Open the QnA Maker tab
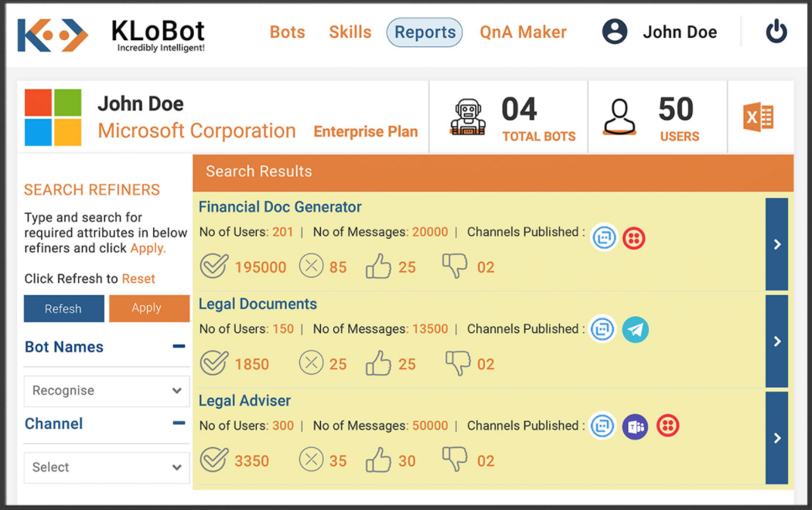This screenshot has height=510, width=812. (523, 32)
